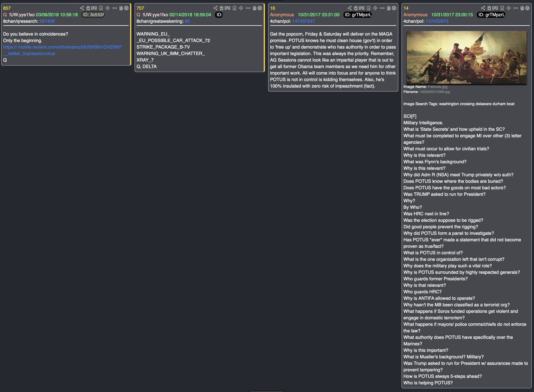Image resolution: width=534 pixels, height=392 pixels.
Task: Click the VR goggles icon on post 757
Action: coord(227,8)
